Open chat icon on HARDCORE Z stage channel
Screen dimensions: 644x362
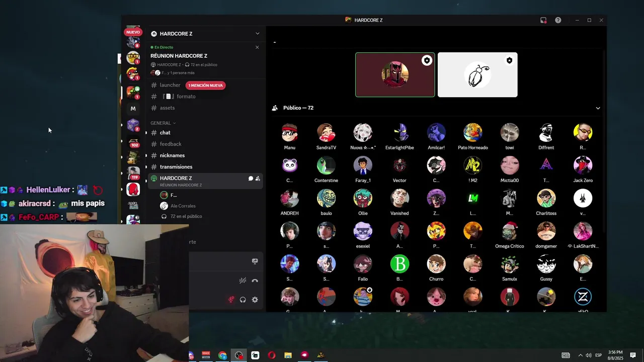[x=251, y=178]
